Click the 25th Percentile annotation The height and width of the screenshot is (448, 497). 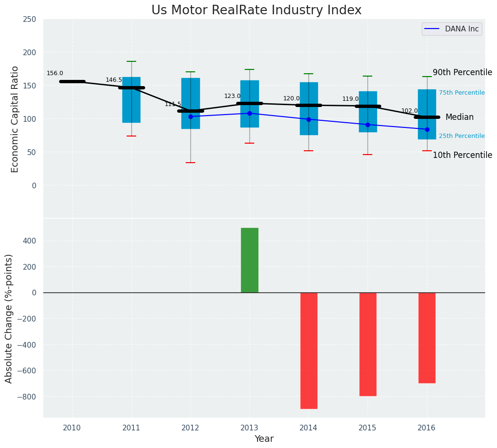461,136
